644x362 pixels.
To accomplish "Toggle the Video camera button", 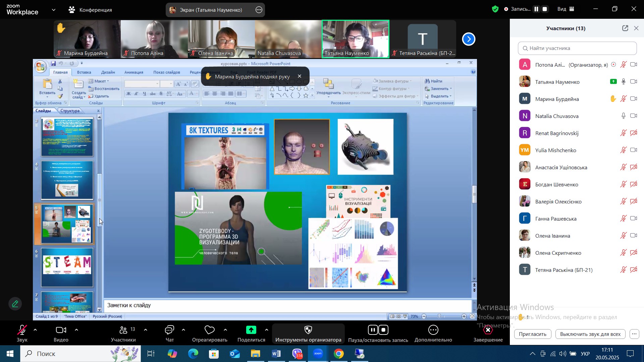I will [x=61, y=330].
